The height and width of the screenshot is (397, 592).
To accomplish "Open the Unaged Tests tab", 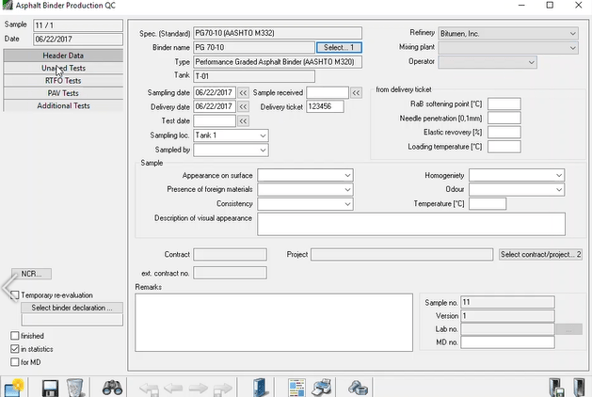I will [63, 68].
